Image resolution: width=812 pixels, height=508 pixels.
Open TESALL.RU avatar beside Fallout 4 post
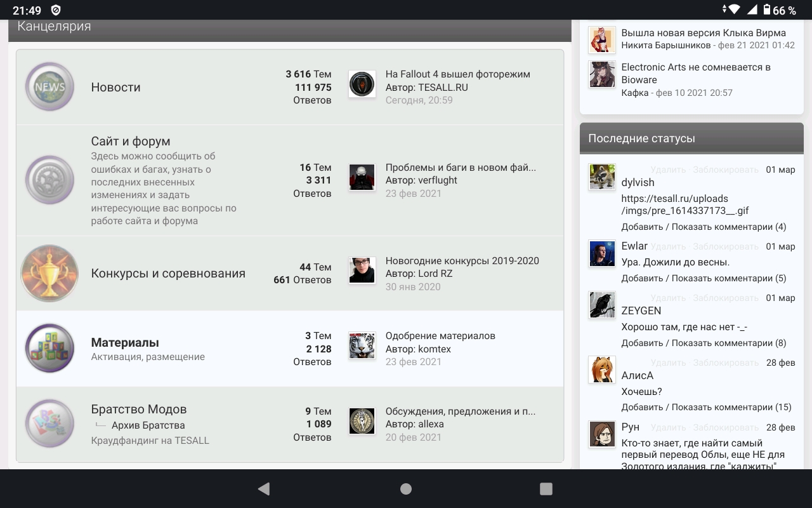point(362,84)
